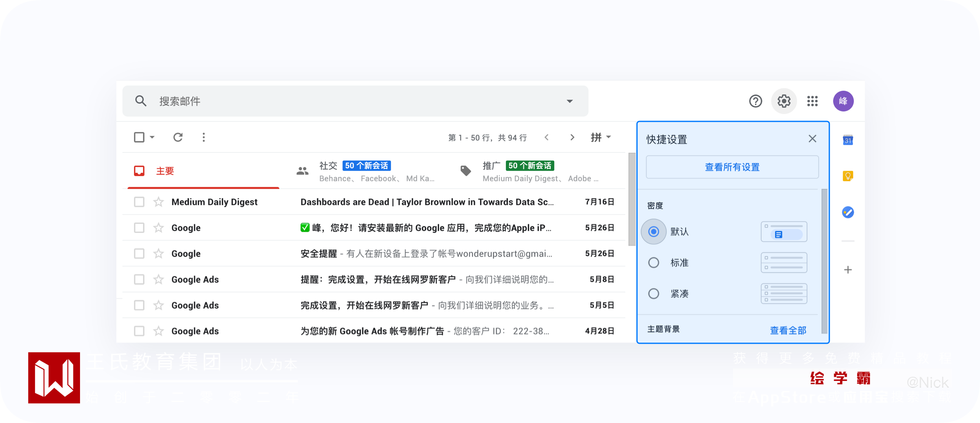980x423 pixels.
Task: Tick the select-all checkbox in toolbar
Action: (139, 137)
